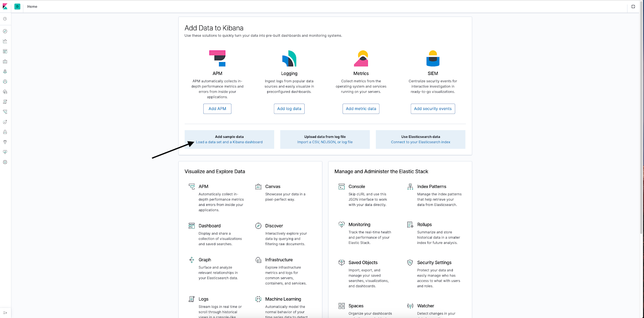Click the Kibana logo
Image resolution: width=644 pixels, height=318 pixels.
pyautogui.click(x=5, y=6)
